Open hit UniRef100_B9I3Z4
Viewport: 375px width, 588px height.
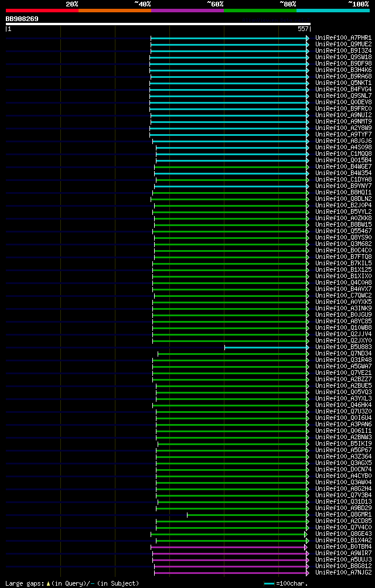click(x=343, y=50)
